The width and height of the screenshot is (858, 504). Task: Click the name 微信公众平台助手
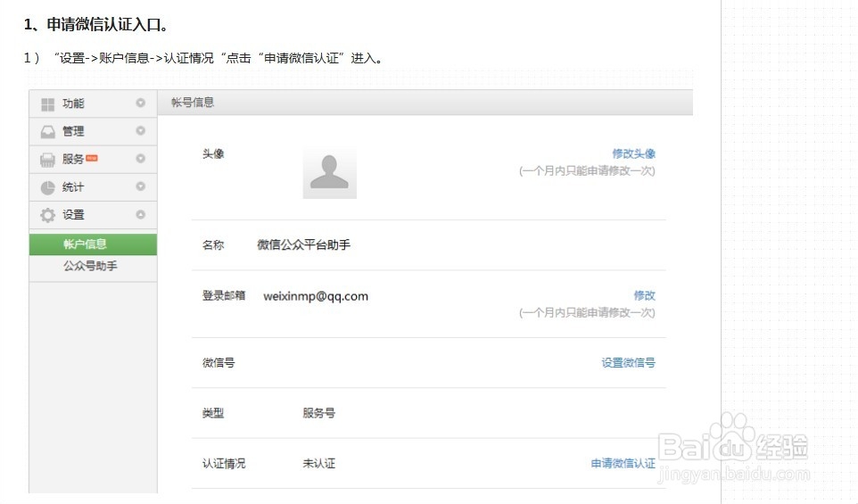[304, 244]
